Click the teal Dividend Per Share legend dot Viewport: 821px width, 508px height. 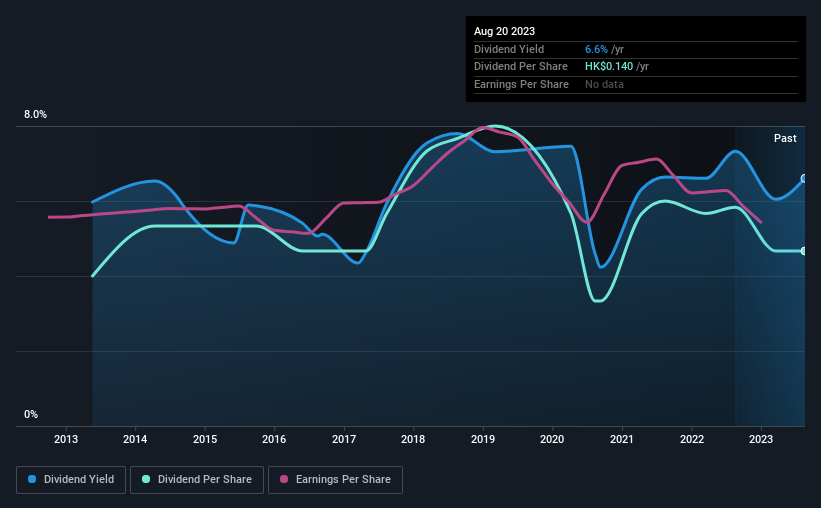[x=146, y=479]
